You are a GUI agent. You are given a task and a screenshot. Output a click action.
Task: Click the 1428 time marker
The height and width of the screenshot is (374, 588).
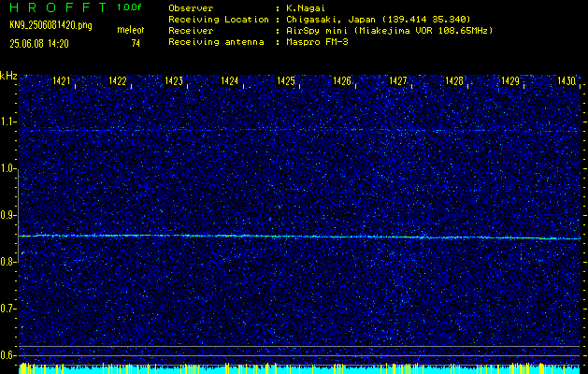[454, 80]
